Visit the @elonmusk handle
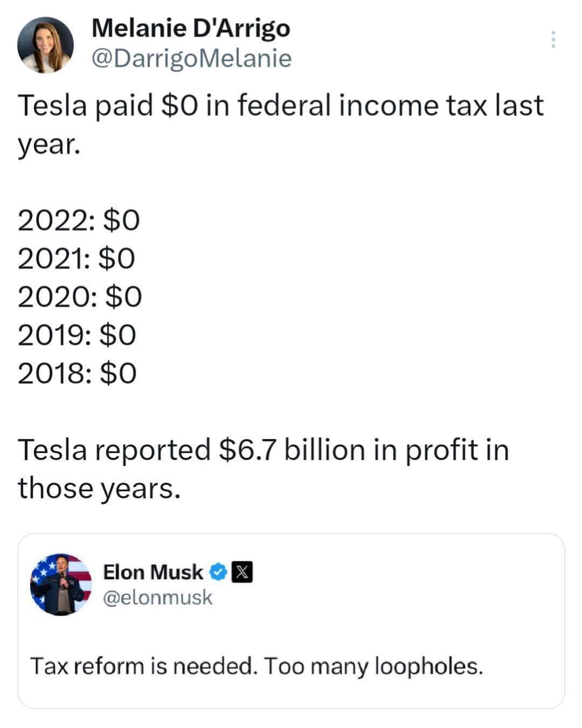The image size is (582, 728). click(x=157, y=597)
